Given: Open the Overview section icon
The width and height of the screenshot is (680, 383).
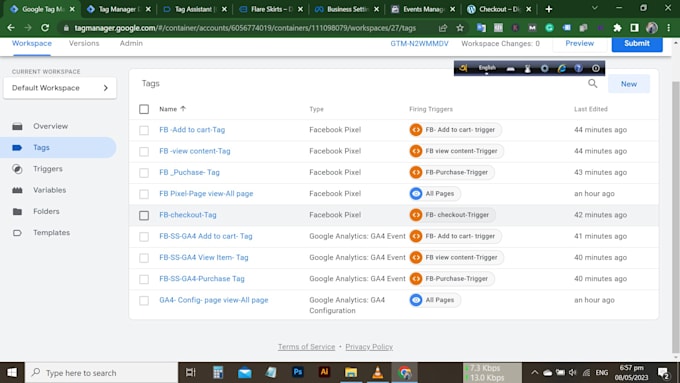Looking at the screenshot, I should (x=17, y=126).
